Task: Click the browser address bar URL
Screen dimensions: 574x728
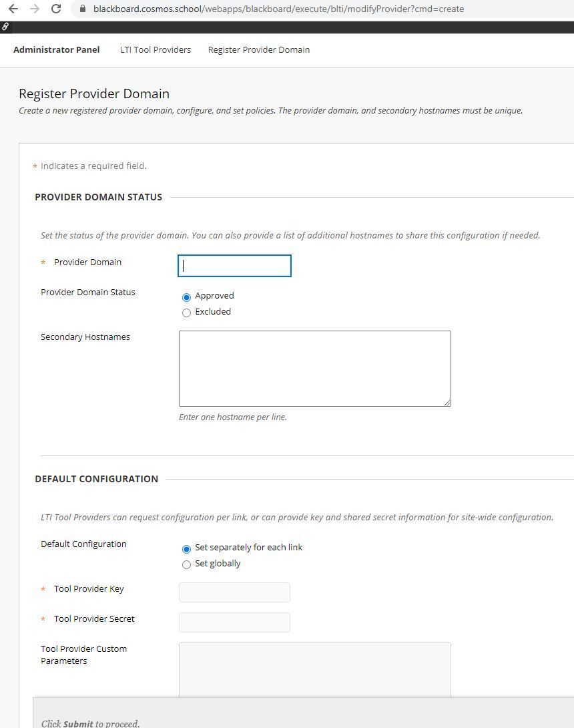Action: click(278, 9)
